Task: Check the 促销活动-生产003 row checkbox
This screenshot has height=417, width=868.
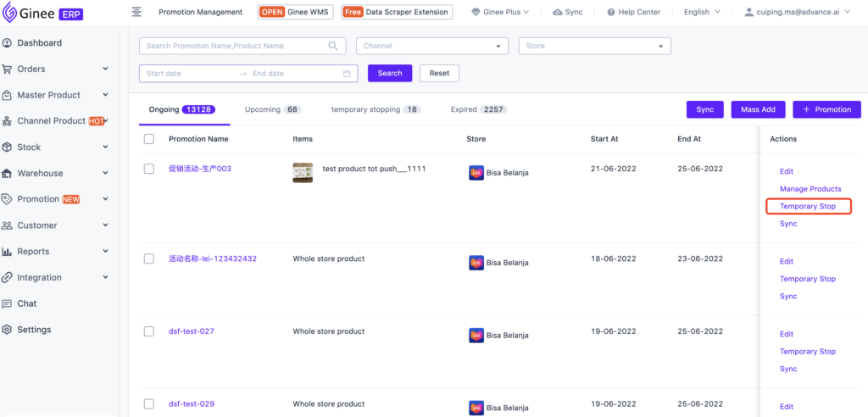Action: pos(149,169)
